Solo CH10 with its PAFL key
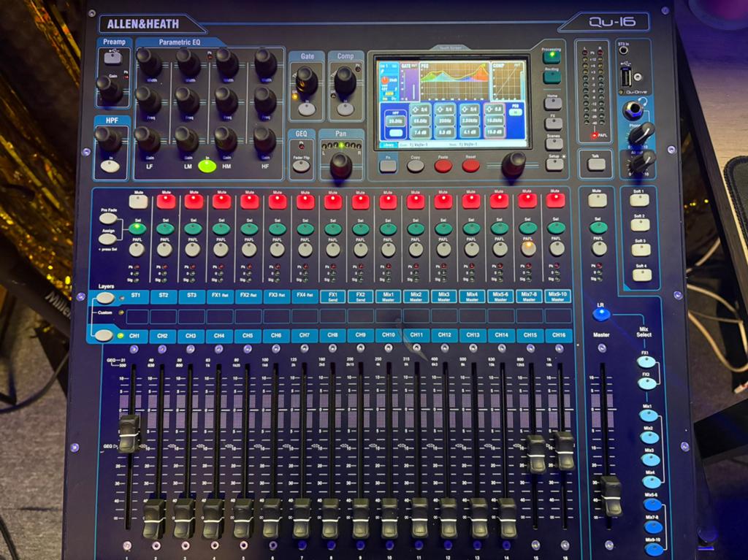 [x=389, y=249]
